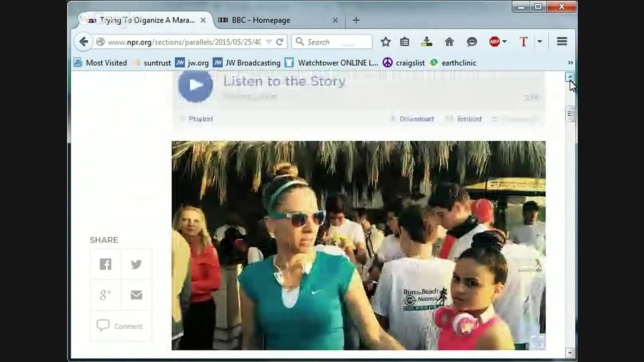Click the chat smiley face icon
Viewport: 644px width, 362px height.
pos(472,42)
